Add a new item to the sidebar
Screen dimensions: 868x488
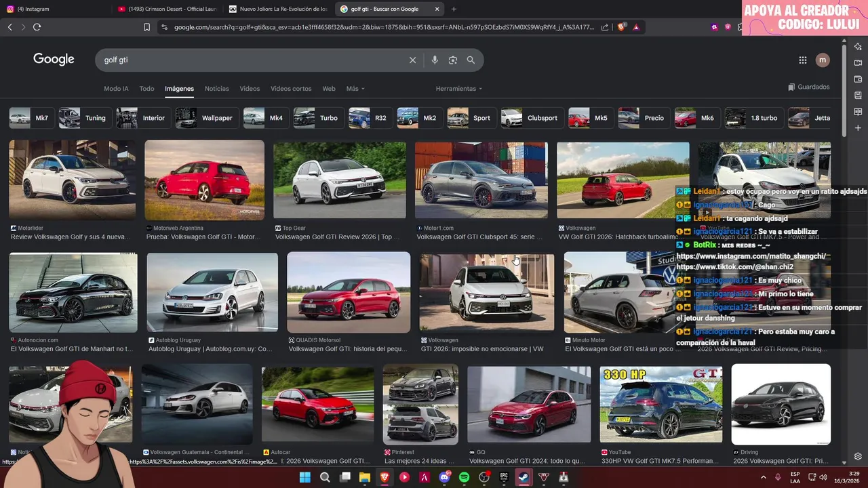(858, 128)
